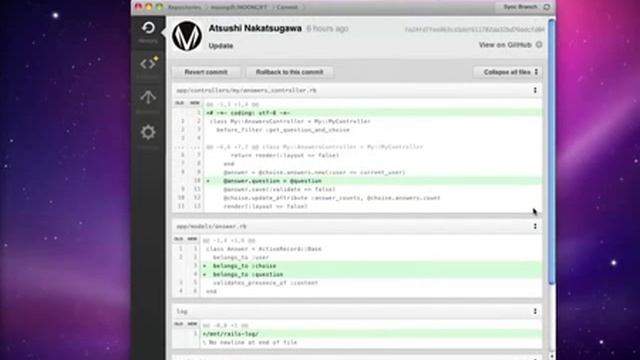Click the vertical scrollbar thumb of the diff pane
The height and width of the screenshot is (360, 640).
pos(551,152)
